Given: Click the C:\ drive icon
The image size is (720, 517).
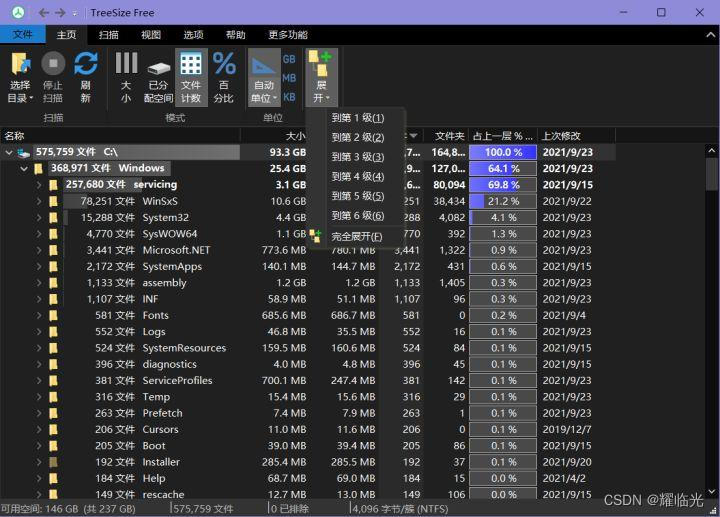Looking at the screenshot, I should (x=24, y=152).
